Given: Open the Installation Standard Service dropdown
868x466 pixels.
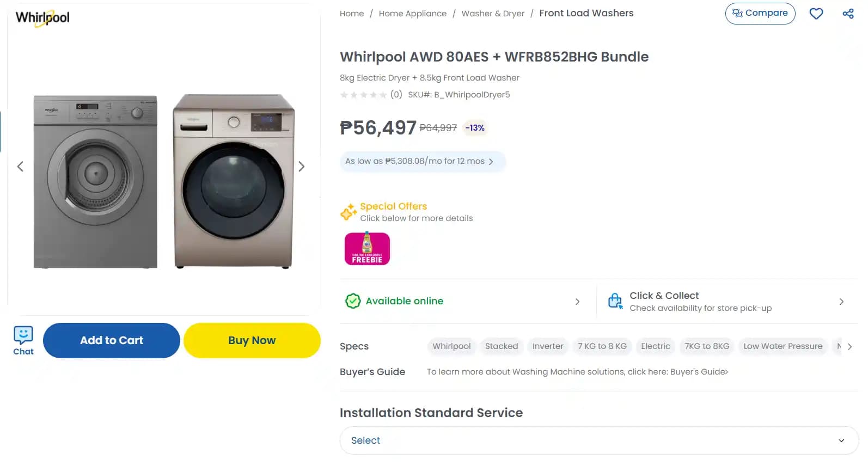Looking at the screenshot, I should pos(599,440).
